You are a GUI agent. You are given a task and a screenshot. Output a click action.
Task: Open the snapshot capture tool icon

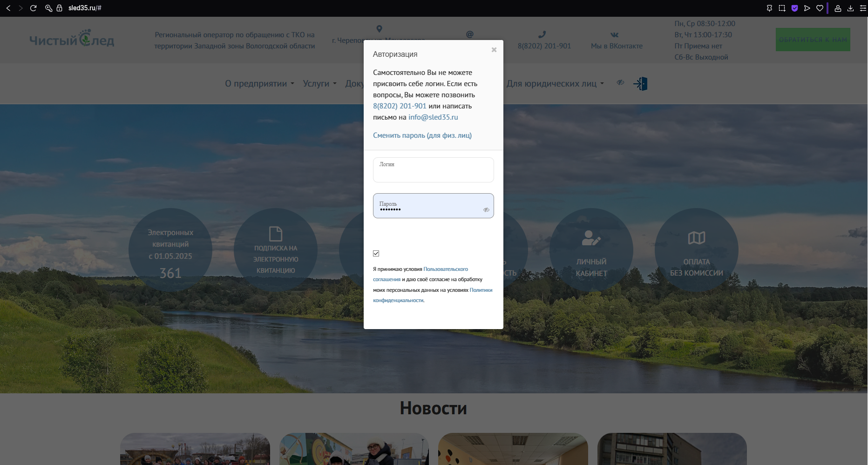[782, 8]
